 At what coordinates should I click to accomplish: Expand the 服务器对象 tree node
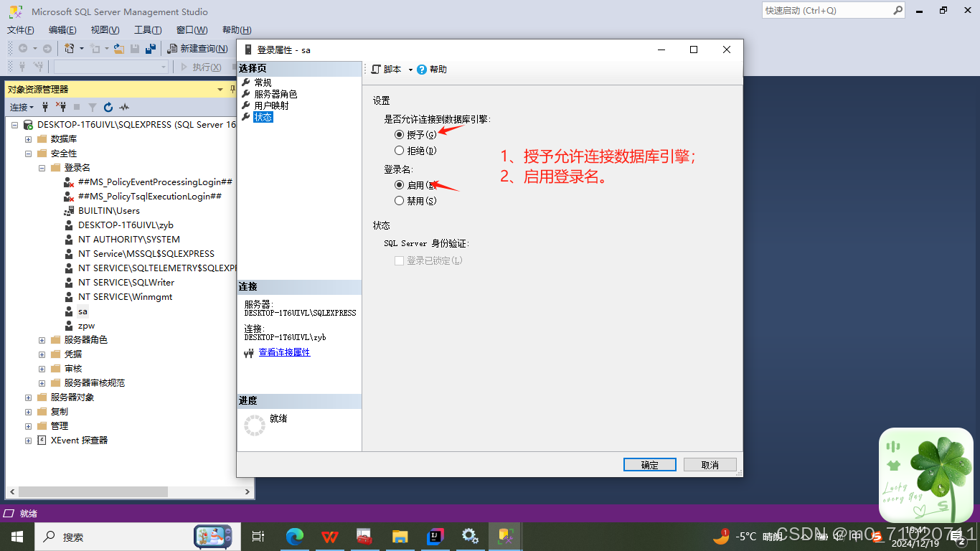coord(28,397)
